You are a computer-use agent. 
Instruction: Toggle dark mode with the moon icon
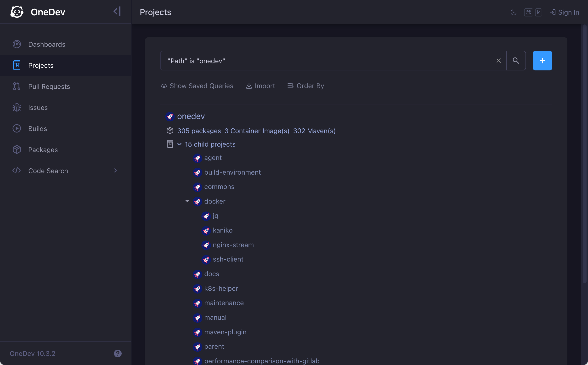[513, 12]
